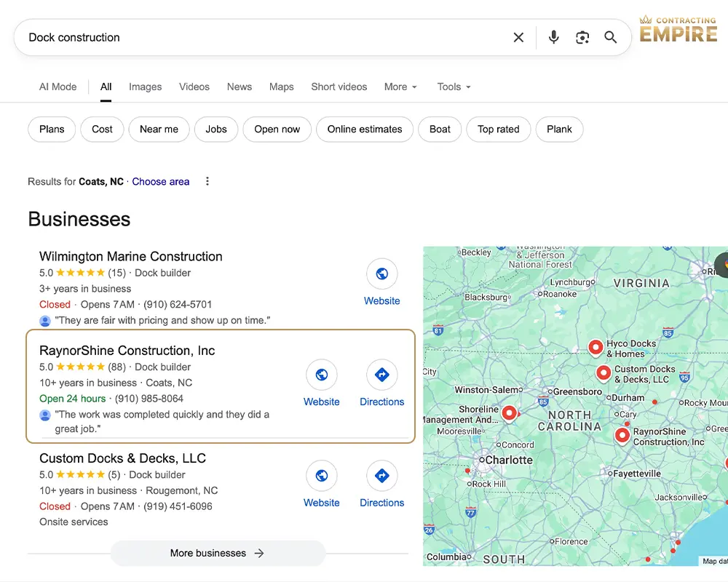Viewport: 728px width, 582px height.
Task: Click the More businesses button
Action: 218,553
